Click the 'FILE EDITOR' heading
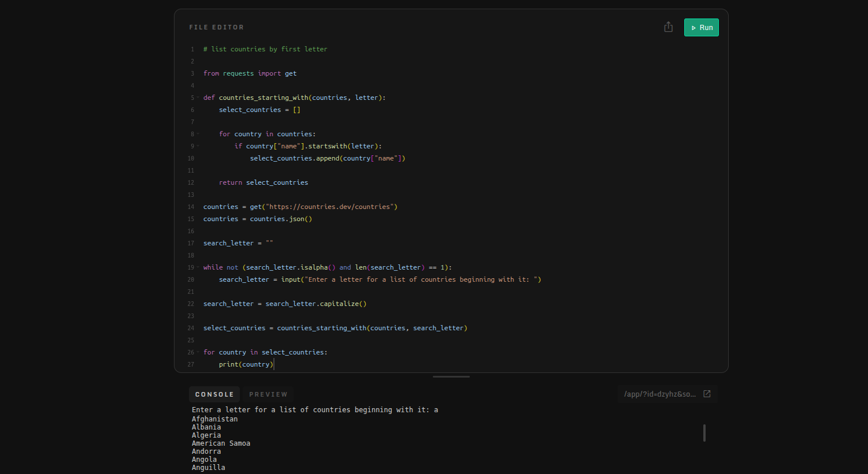 pos(217,27)
